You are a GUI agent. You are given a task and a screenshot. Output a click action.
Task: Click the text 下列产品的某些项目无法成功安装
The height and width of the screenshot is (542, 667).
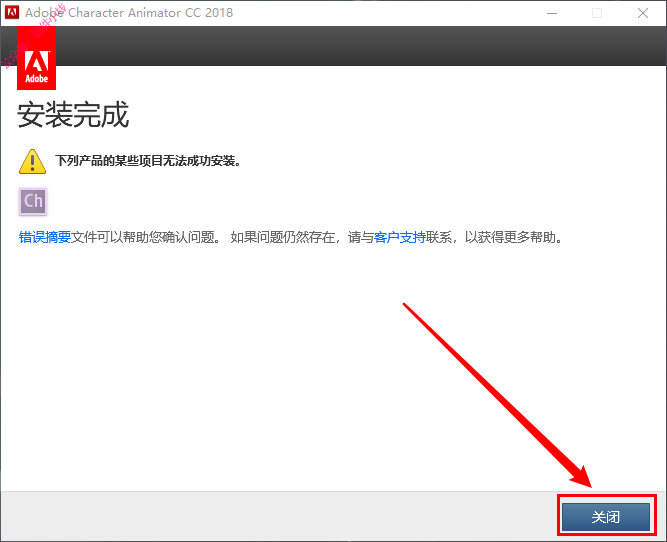coord(148,161)
